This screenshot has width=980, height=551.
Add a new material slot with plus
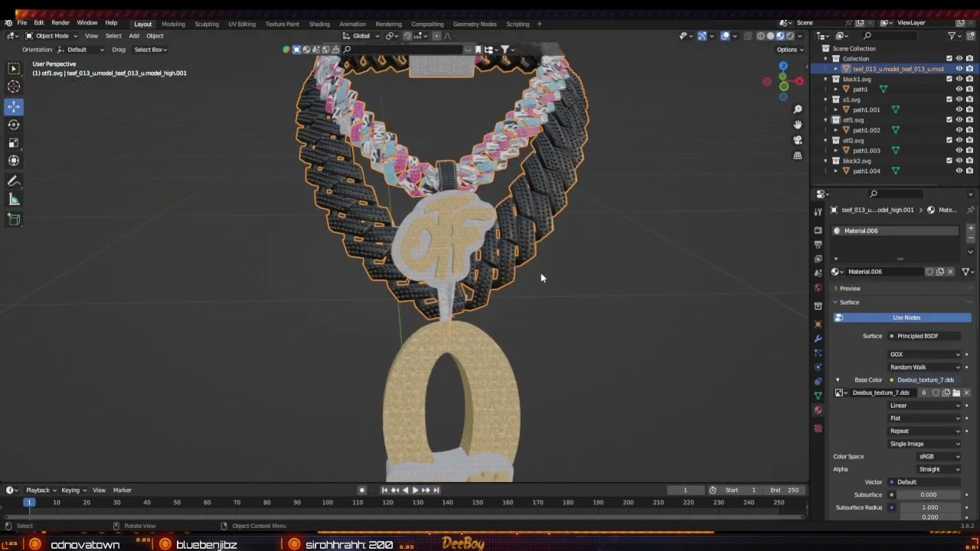pyautogui.click(x=971, y=228)
